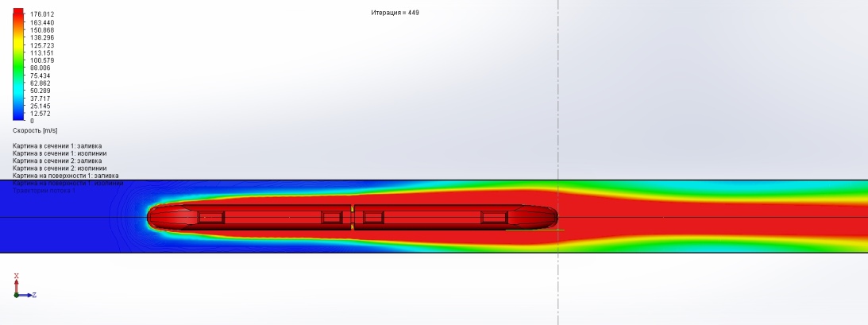Select 'Картина в сечении 2: изолинии' label
Image resolution: width=868 pixels, height=325 pixels.
point(60,168)
